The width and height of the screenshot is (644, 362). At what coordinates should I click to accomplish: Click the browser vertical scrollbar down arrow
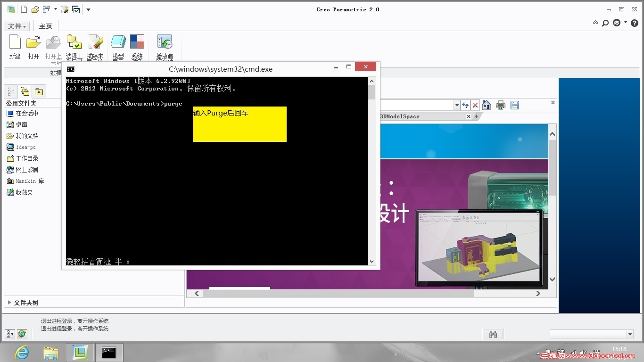[552, 279]
